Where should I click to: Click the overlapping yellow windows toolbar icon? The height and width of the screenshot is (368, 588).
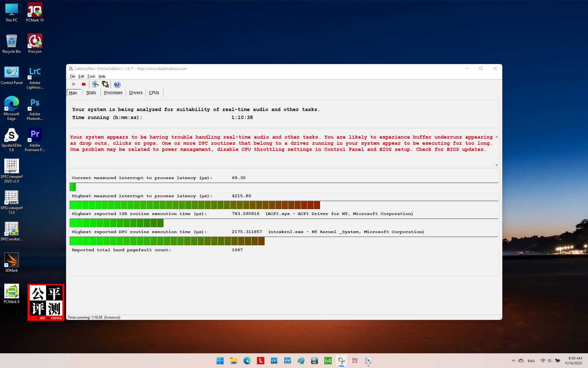105,84
